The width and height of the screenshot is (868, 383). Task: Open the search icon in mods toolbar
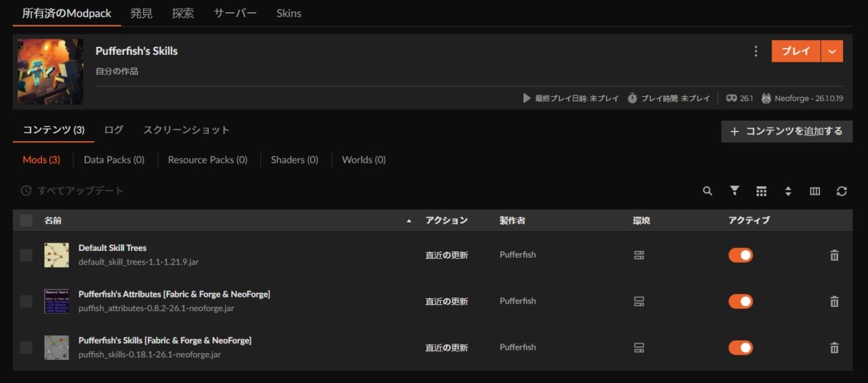[707, 191]
